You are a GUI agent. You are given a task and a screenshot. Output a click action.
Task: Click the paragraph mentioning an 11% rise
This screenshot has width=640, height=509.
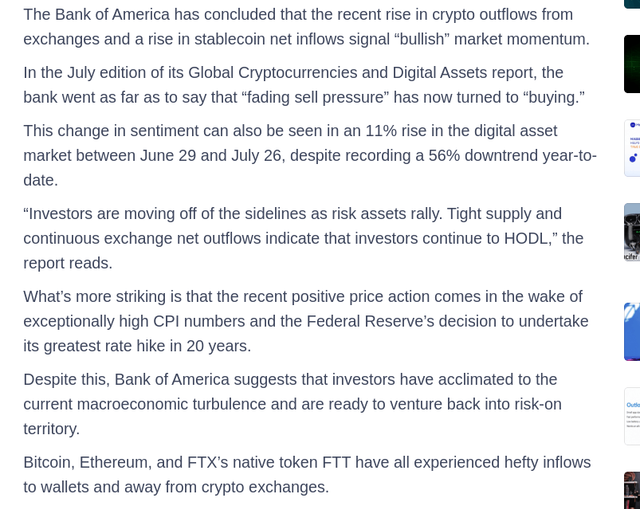[310, 156]
